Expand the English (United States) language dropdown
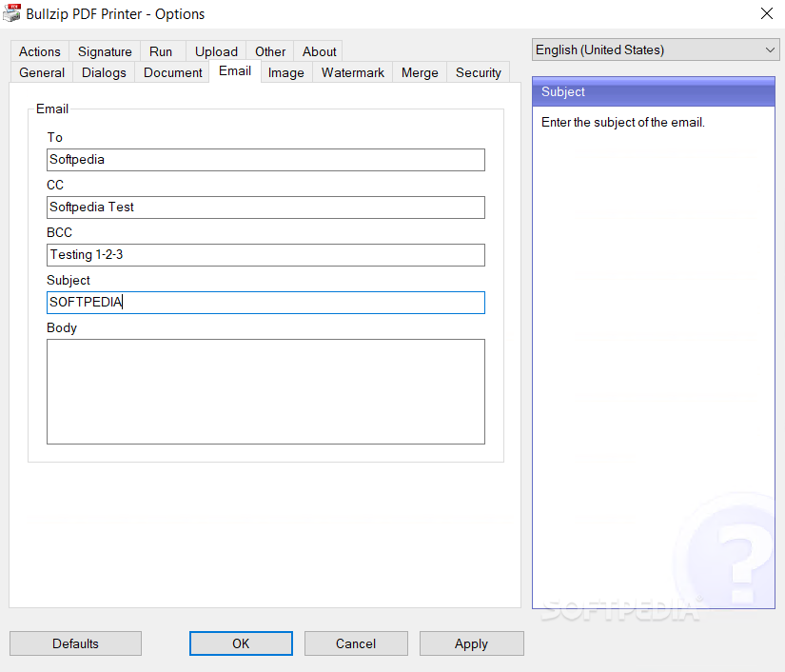This screenshot has height=672, width=785. (x=656, y=49)
